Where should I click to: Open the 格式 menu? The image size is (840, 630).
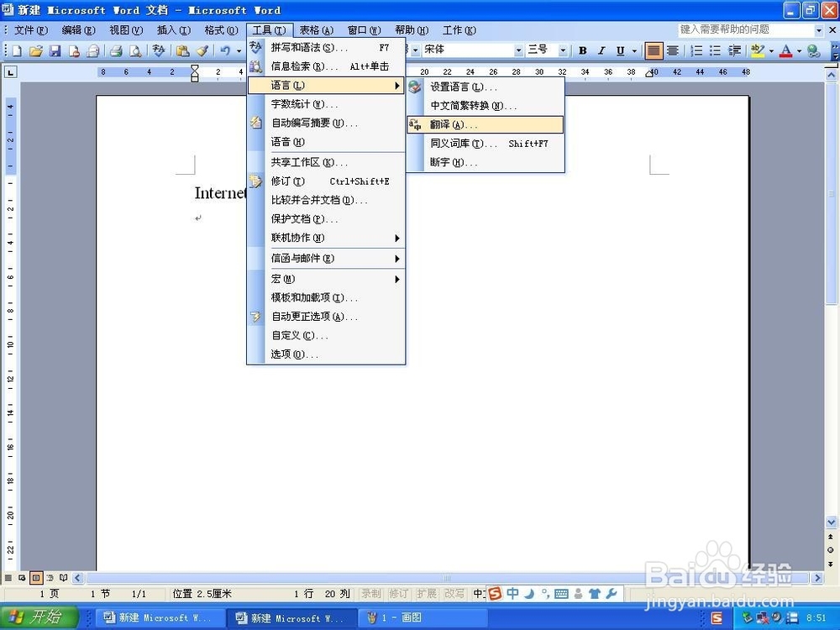[221, 30]
